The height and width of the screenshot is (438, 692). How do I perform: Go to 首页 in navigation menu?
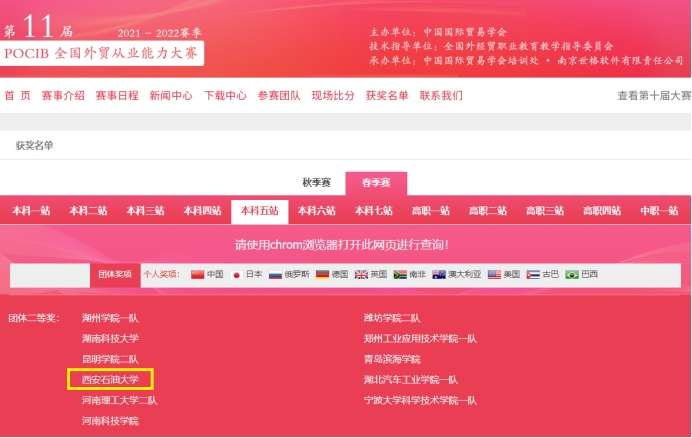pyautogui.click(x=17, y=96)
